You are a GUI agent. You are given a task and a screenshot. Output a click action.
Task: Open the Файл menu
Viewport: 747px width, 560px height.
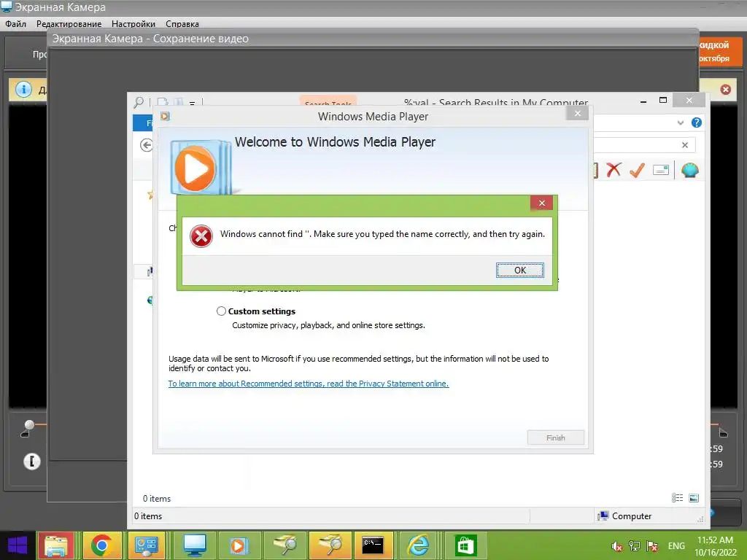[x=16, y=24]
